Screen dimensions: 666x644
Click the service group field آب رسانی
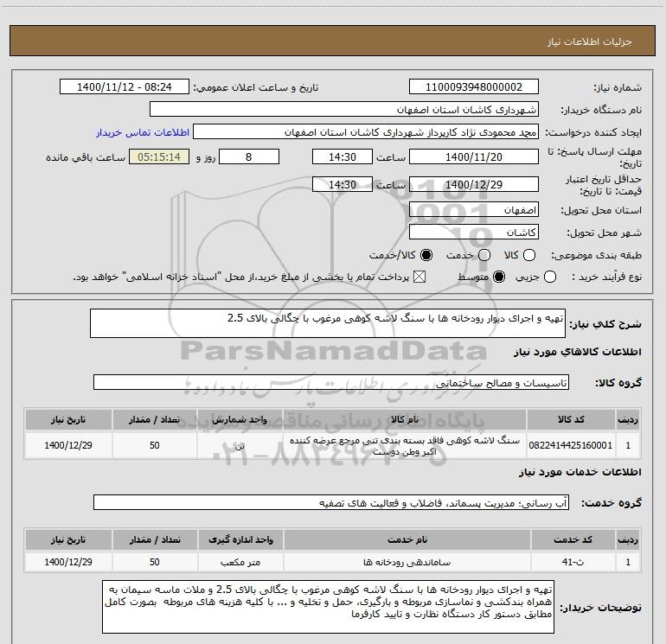pos(331,502)
